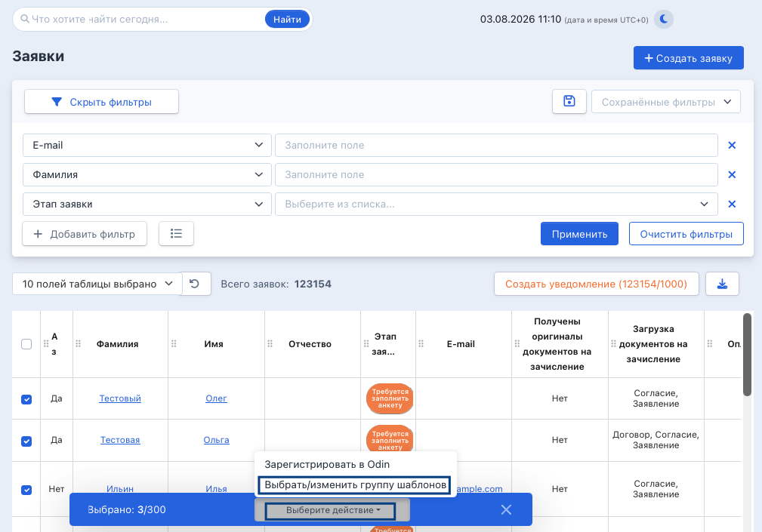Screen dimensions: 762x532
Task: Open the Олег name link
Action: pos(216,398)
